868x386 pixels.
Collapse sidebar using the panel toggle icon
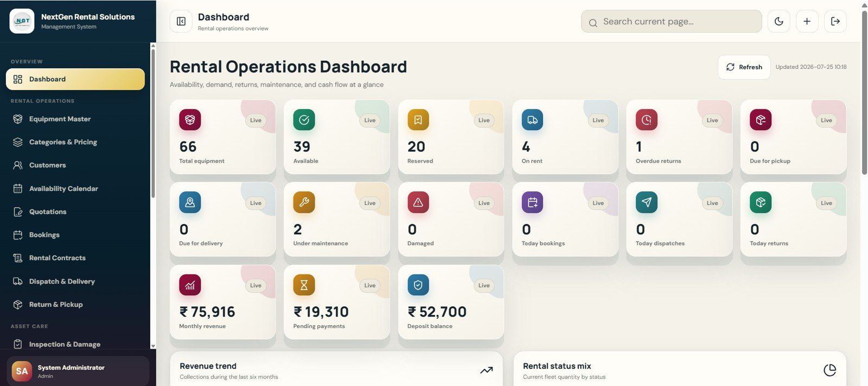click(181, 21)
